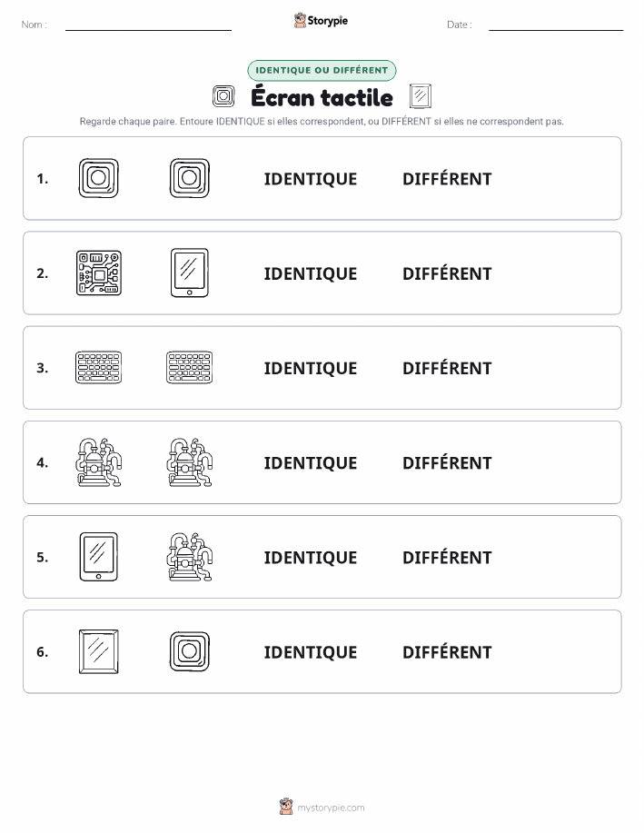Screen dimensions: 644x833
Task: Click the rounded square button icon in row 6
Action: pyautogui.click(x=190, y=651)
